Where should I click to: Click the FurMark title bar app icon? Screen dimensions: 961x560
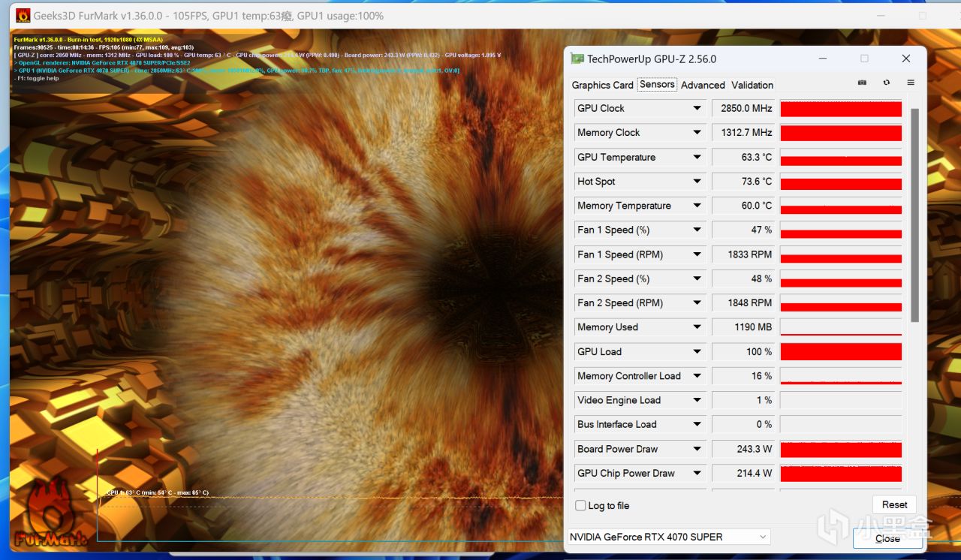23,16
